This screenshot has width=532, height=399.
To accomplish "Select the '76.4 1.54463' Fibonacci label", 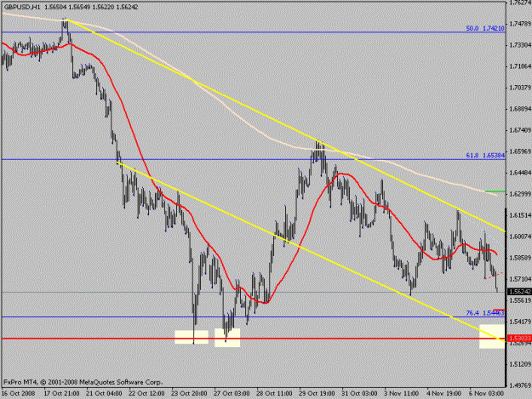I will click(485, 313).
